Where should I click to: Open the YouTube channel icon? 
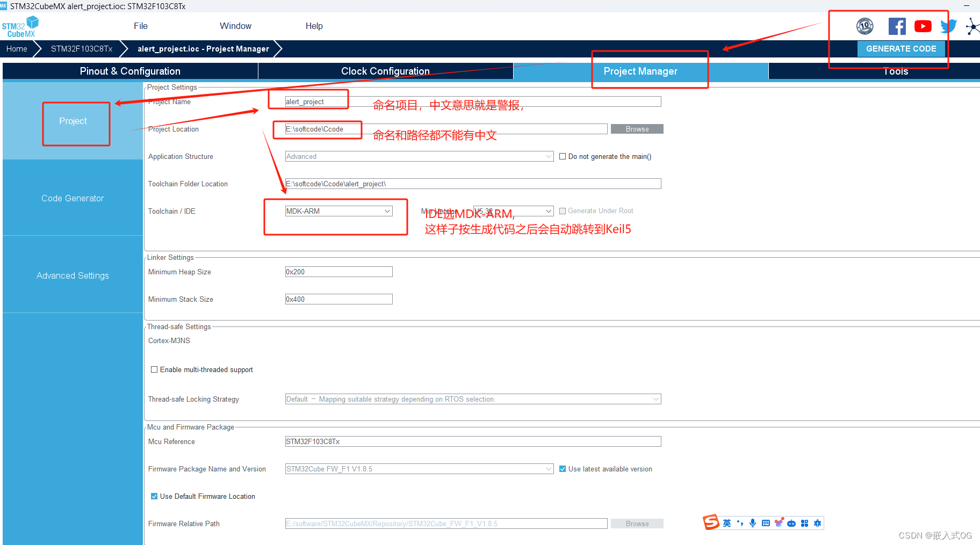[x=923, y=26]
